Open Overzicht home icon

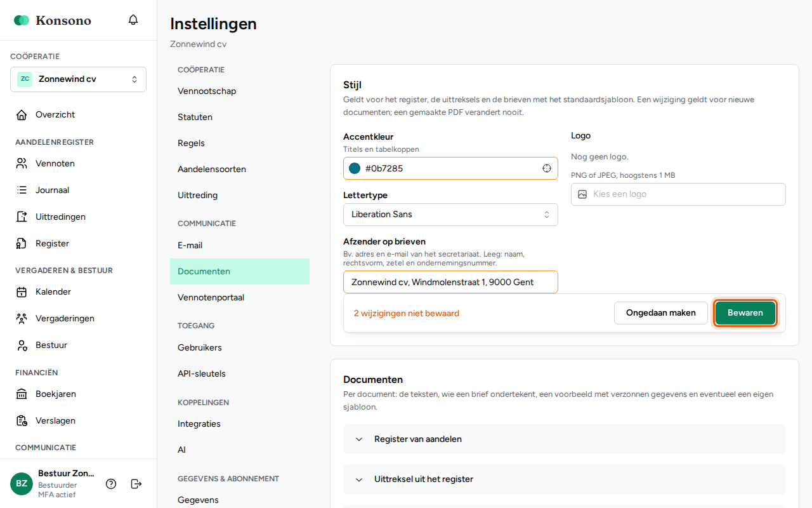click(x=22, y=115)
